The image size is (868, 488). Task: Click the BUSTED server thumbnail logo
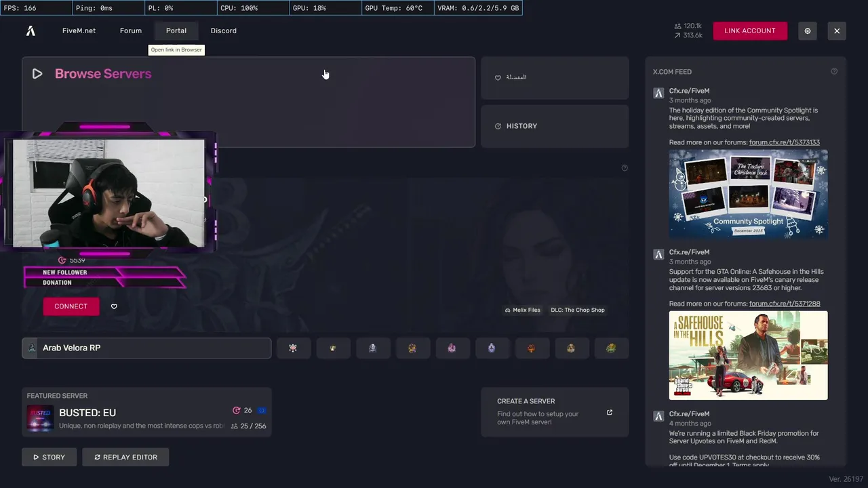(x=40, y=418)
